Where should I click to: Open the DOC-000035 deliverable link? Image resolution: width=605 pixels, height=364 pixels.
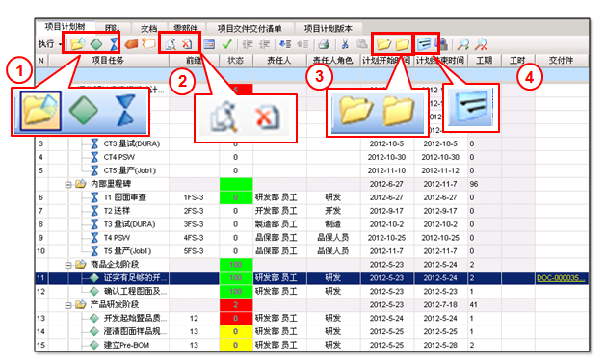(x=562, y=278)
